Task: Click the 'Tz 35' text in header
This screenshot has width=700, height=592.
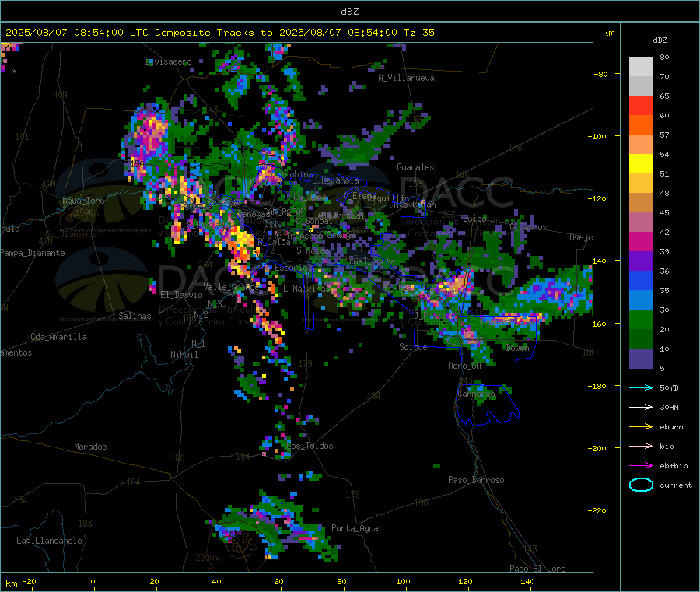Action: coord(418,33)
